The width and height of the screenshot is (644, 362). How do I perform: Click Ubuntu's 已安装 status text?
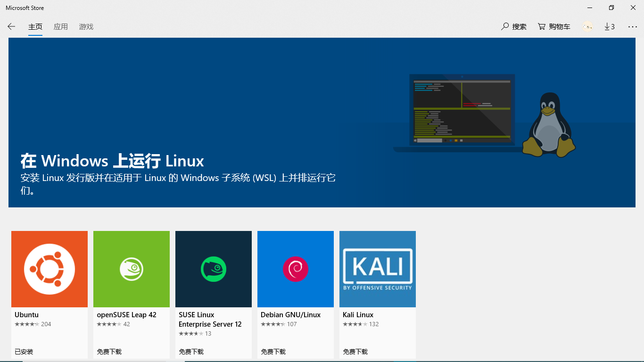click(24, 352)
